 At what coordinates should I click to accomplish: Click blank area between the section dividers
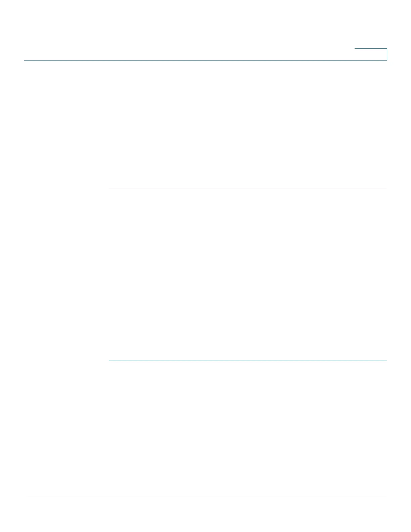point(248,275)
